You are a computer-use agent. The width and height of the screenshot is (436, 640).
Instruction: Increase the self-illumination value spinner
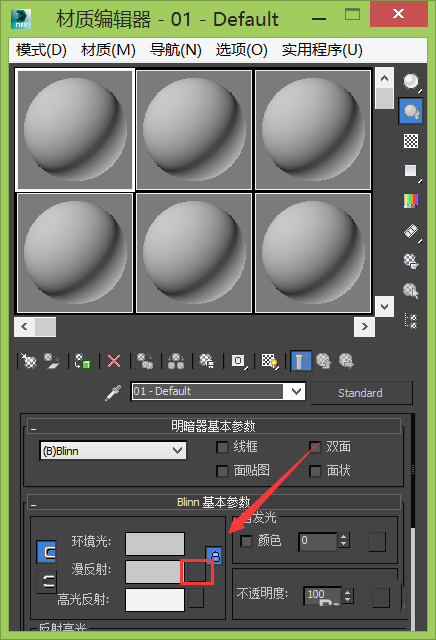pos(344,537)
